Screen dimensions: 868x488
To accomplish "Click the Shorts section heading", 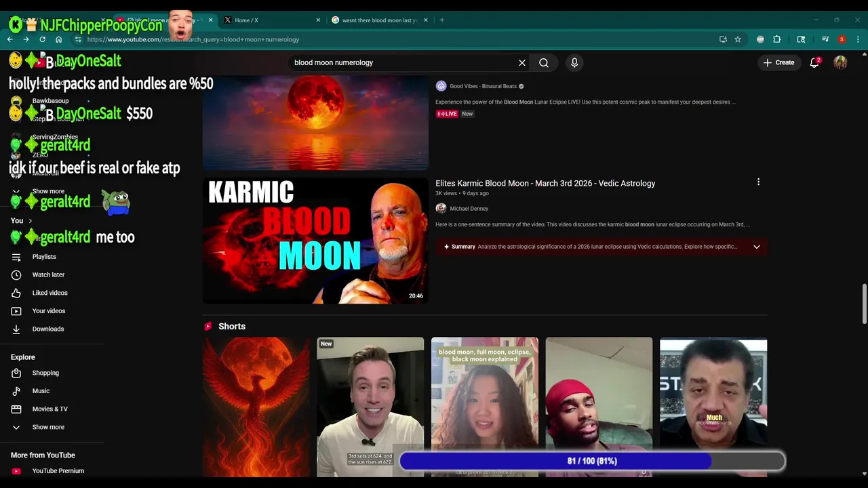I will coord(232,327).
